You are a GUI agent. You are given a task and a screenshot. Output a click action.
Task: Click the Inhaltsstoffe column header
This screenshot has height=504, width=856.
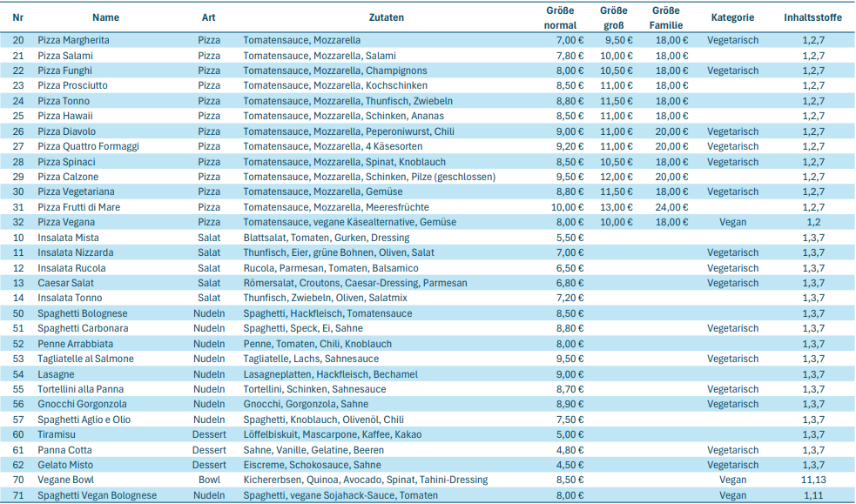point(812,17)
